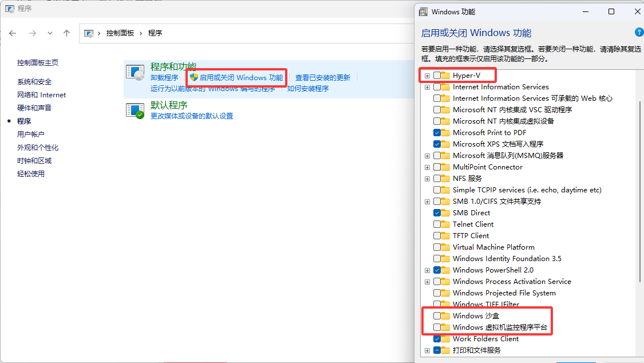Click 卸载程序 link
The image size is (644, 363).
click(164, 78)
